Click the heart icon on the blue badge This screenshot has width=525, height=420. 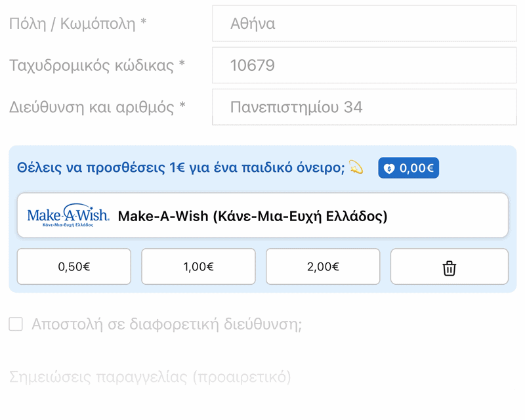click(389, 168)
